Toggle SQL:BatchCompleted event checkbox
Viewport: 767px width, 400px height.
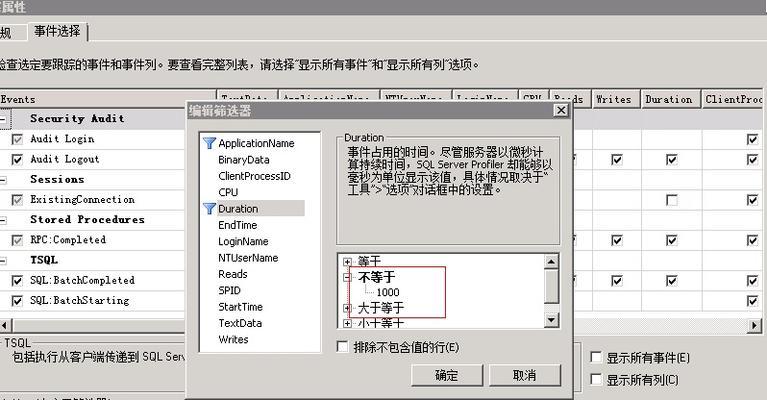(17, 281)
